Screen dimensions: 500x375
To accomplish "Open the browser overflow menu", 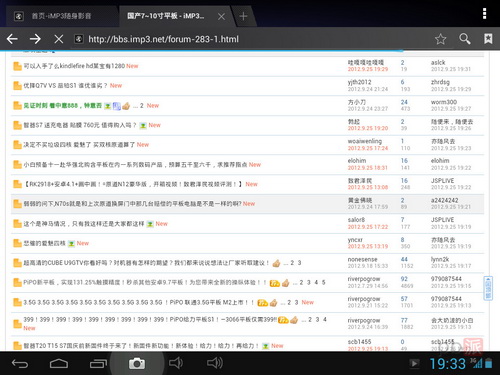I will 484,14.
